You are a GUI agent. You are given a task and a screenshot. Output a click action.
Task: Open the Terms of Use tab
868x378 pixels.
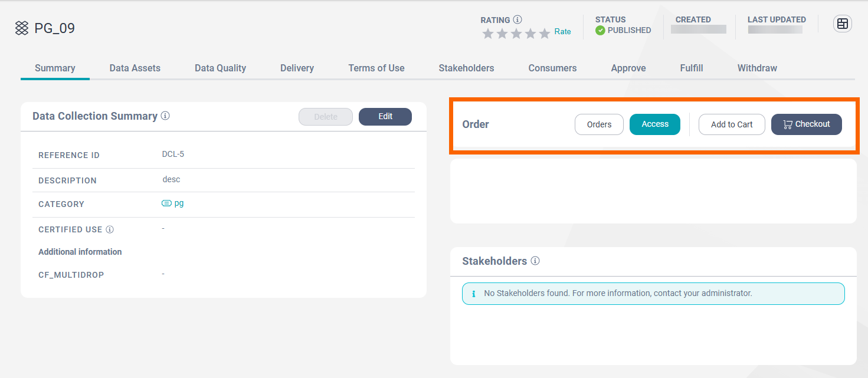point(376,68)
